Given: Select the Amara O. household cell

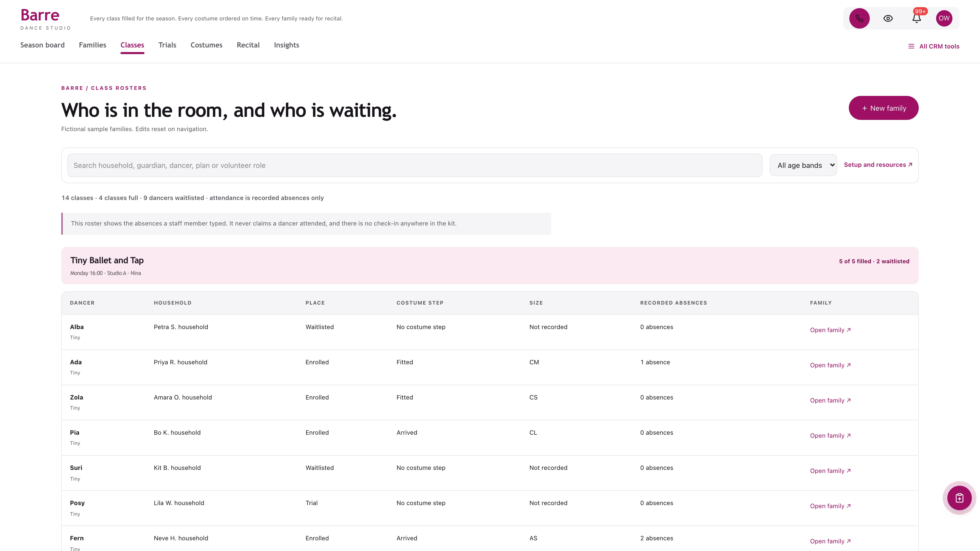Looking at the screenshot, I should [x=183, y=397].
